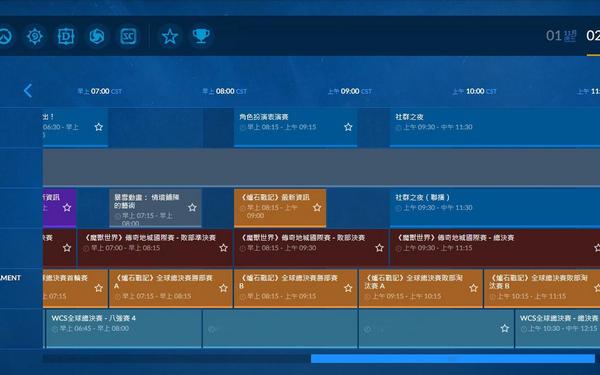Star the 暴雪動畫 grey event block
The height and width of the screenshot is (375, 600).
192,207
